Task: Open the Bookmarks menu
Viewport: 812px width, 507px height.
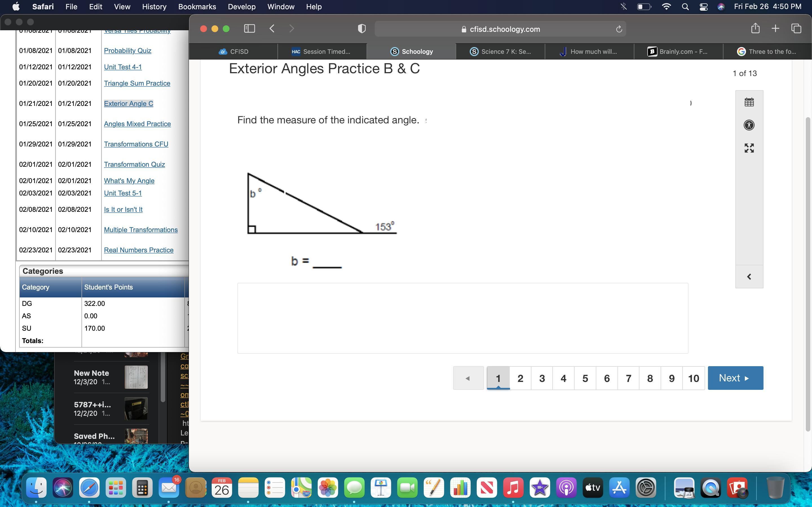Action: click(x=197, y=7)
